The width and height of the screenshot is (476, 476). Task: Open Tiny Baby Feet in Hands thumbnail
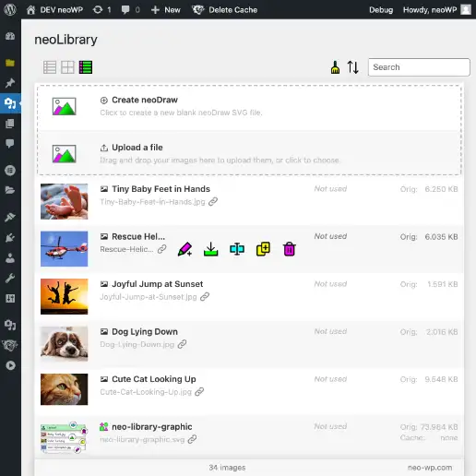[64, 201]
